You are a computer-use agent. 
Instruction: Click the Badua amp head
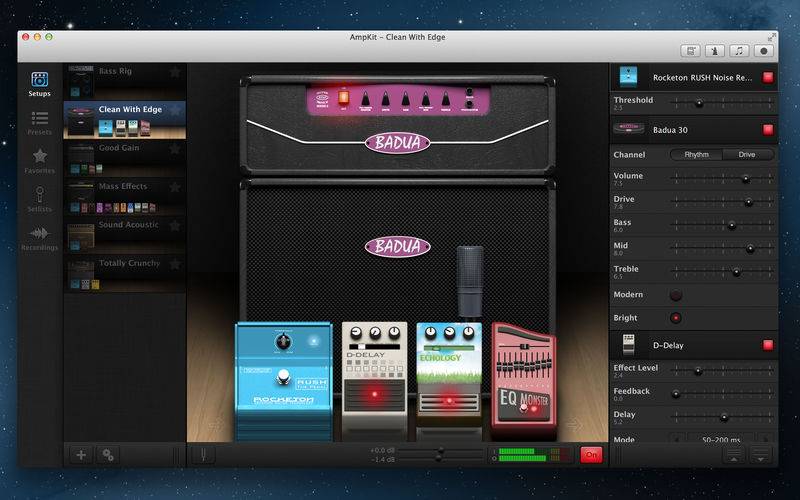(x=397, y=125)
